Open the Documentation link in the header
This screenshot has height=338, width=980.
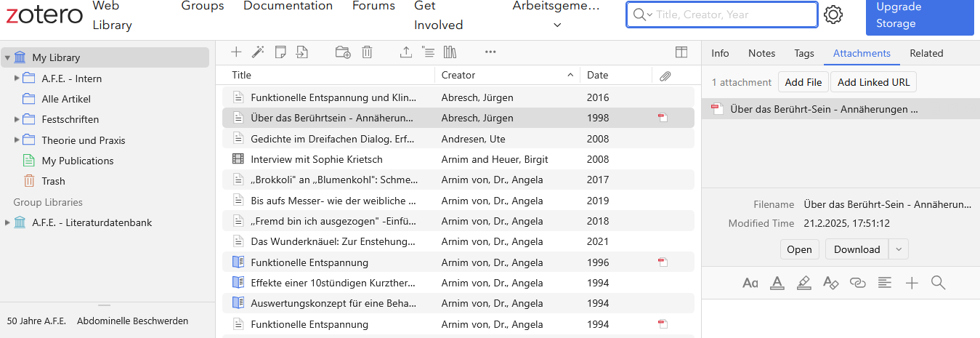(x=288, y=6)
